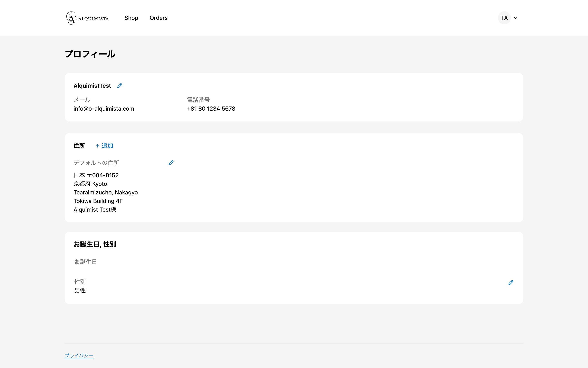Add a new address with 追加
The image size is (588, 368).
click(x=104, y=146)
